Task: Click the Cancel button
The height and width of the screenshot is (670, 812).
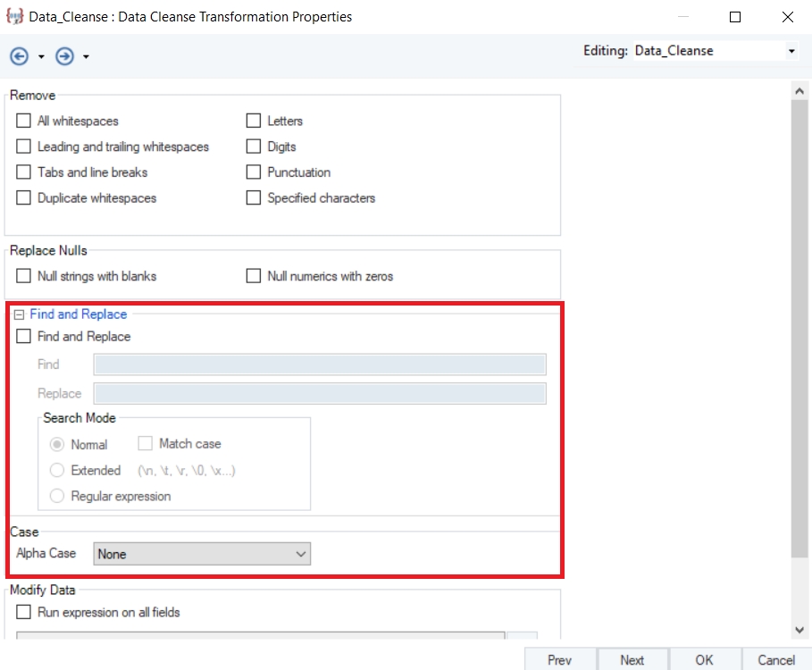Action: tap(775, 659)
